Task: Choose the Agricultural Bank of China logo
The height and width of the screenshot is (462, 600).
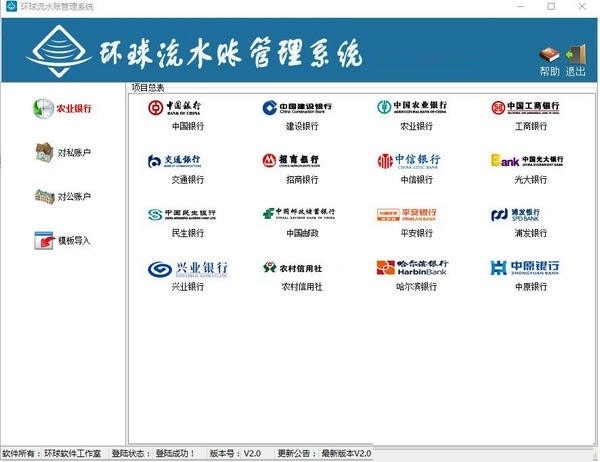Action: [x=412, y=107]
